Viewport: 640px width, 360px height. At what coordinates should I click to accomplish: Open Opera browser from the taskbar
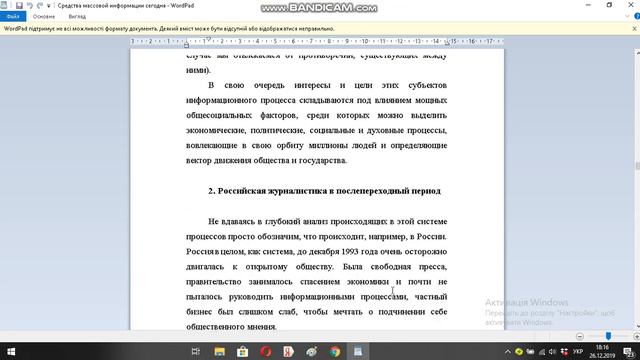(266, 352)
